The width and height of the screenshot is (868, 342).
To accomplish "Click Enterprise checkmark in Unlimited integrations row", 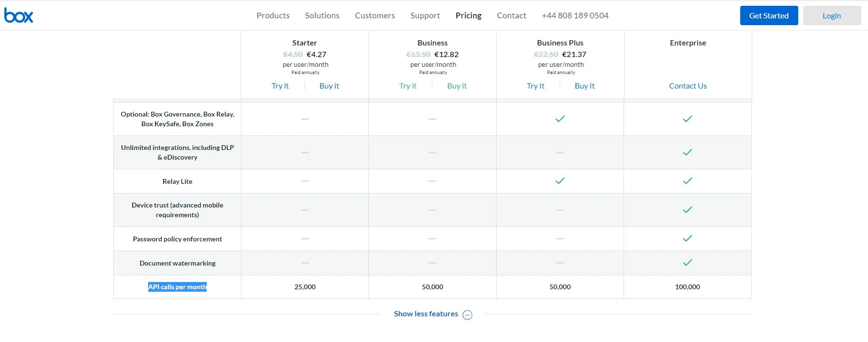I will [x=687, y=152].
